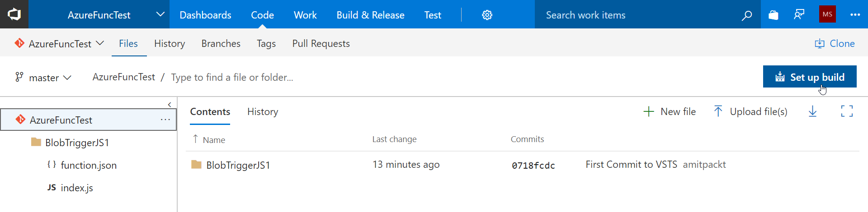
Task: Click the First Commit to VSTS message
Action: tap(631, 165)
